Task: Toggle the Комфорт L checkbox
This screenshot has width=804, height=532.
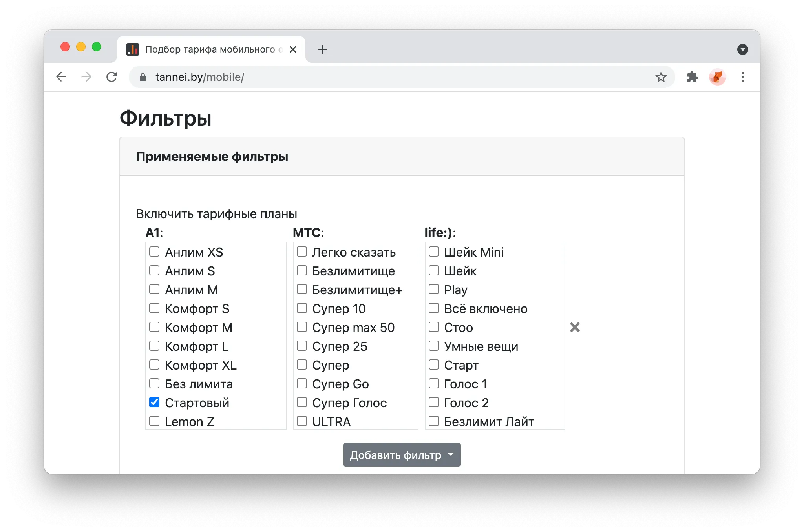Action: tap(154, 346)
